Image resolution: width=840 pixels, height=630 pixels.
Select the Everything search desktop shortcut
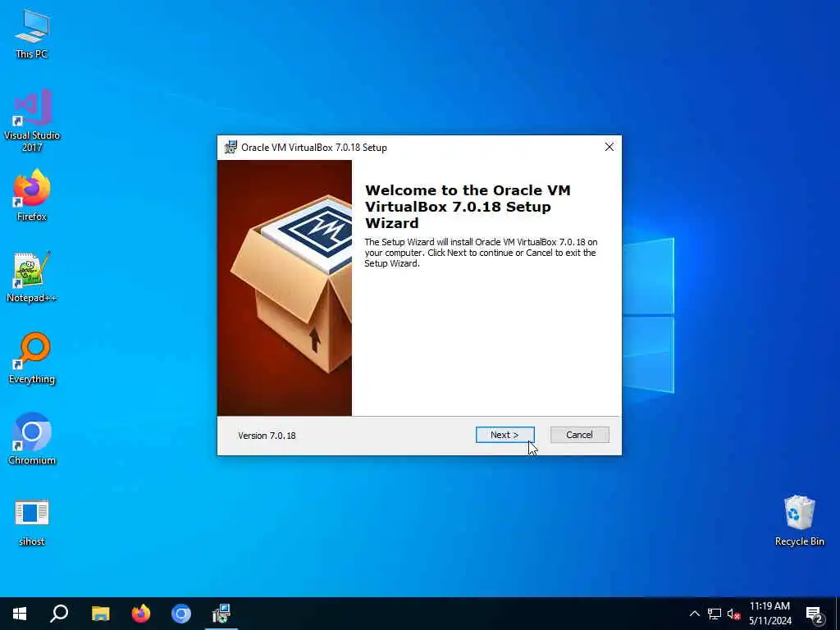point(32,358)
